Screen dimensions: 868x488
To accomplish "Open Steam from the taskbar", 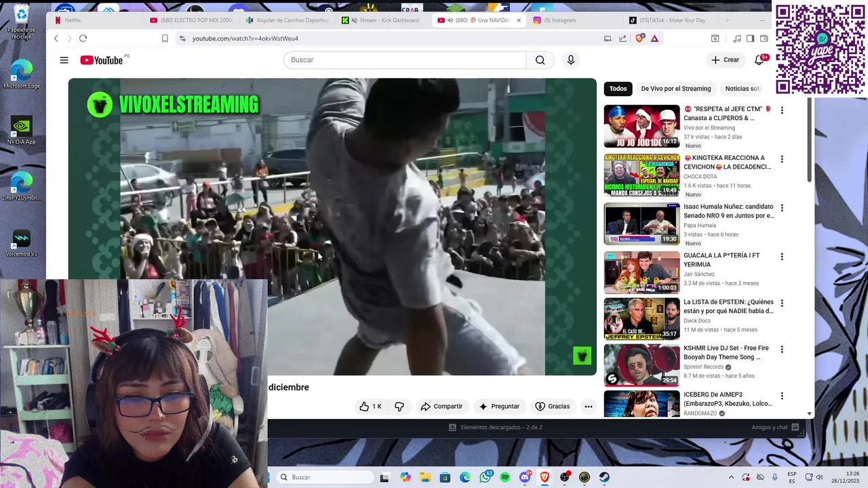I will click(604, 477).
